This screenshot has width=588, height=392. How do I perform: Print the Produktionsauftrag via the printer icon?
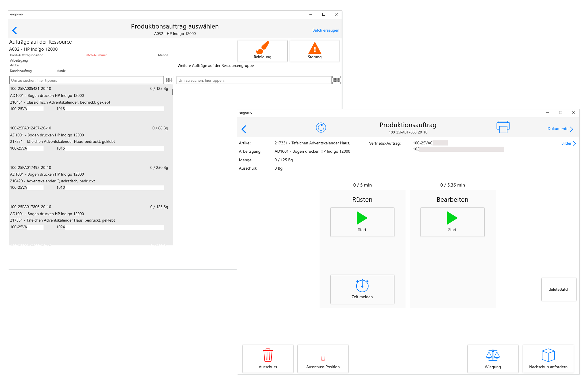pyautogui.click(x=503, y=127)
